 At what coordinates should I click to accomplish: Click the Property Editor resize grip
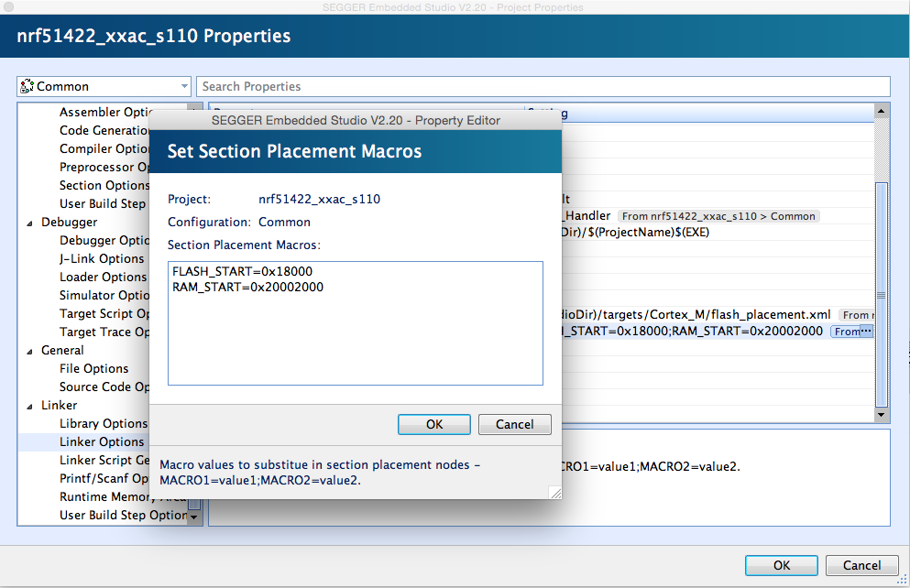(x=555, y=493)
